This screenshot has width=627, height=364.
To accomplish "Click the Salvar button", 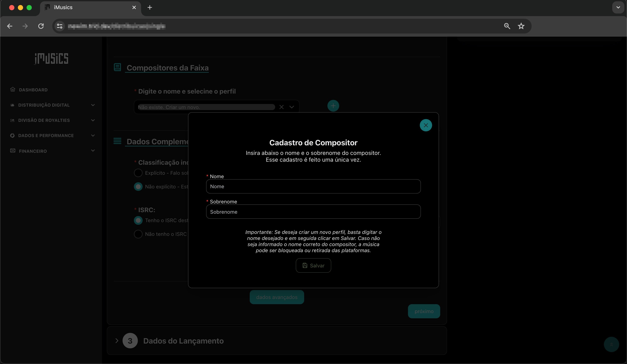I will point(313,265).
